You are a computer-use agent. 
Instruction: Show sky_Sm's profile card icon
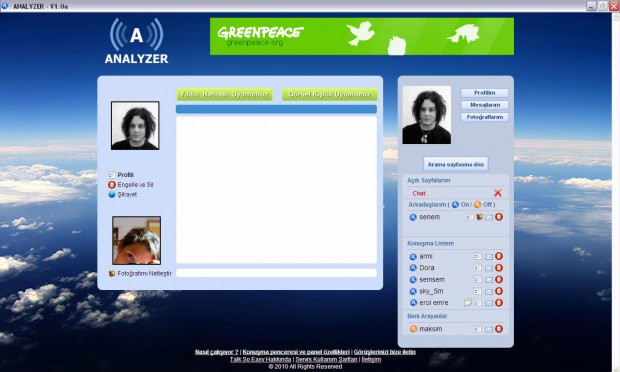[478, 291]
